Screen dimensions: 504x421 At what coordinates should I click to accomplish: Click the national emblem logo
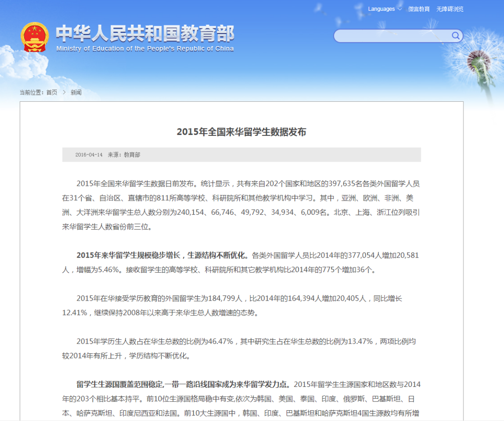pyautogui.click(x=35, y=37)
